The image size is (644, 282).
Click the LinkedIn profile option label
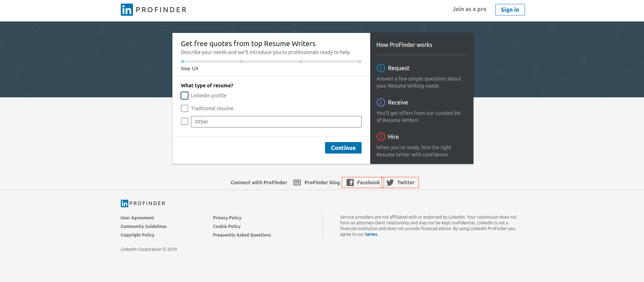(209, 96)
